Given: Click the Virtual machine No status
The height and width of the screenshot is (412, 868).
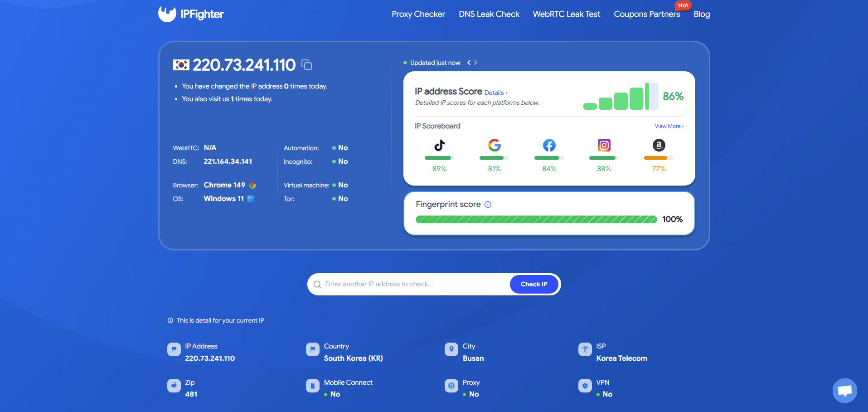Looking at the screenshot, I should pyautogui.click(x=340, y=185).
